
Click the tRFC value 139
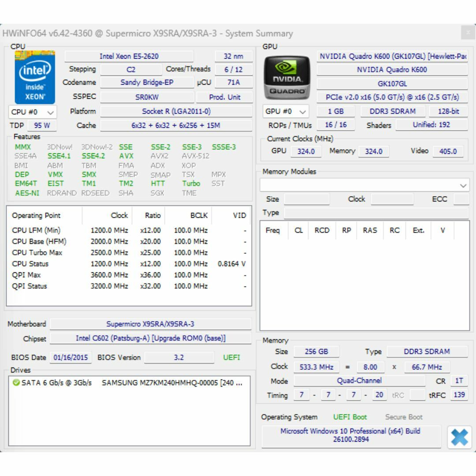[x=459, y=395]
